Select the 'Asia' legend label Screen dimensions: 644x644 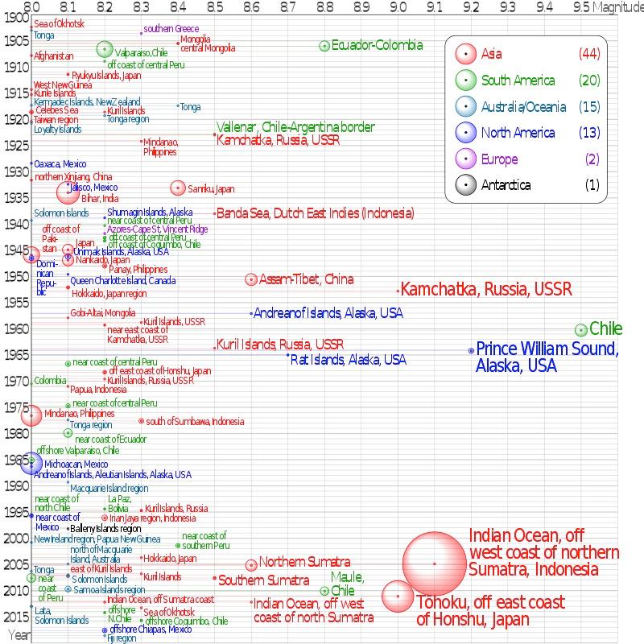pos(492,54)
